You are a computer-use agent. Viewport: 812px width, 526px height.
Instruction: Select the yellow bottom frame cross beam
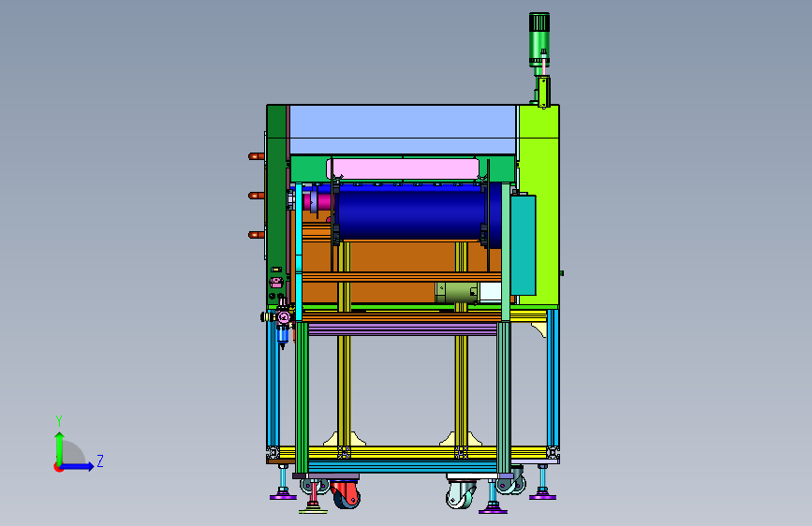tap(402, 453)
